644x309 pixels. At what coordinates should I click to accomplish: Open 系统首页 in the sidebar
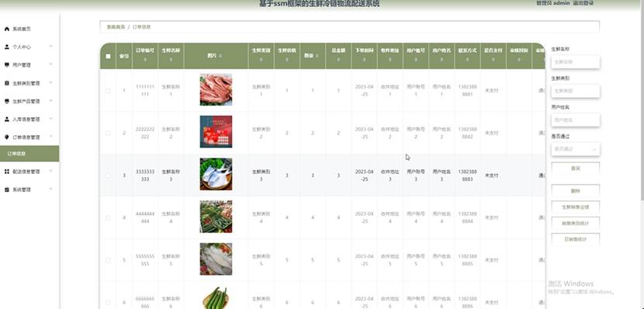click(x=29, y=30)
